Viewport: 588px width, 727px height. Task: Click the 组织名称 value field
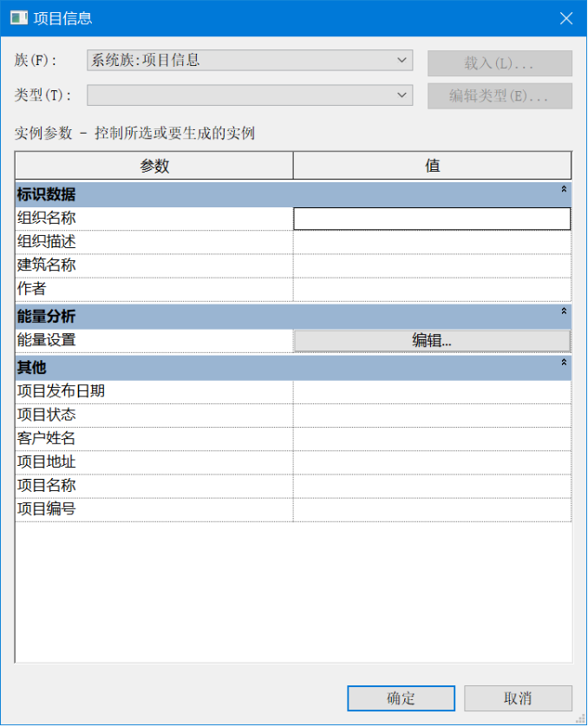432,219
